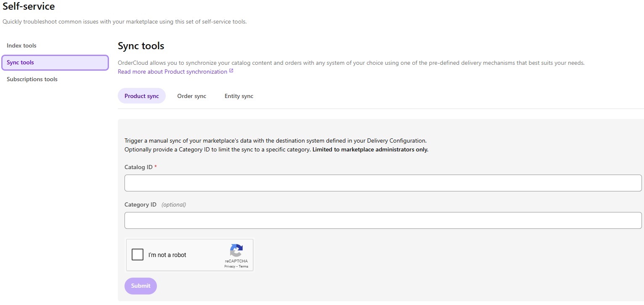Switch to the Product sync tab

(142, 96)
